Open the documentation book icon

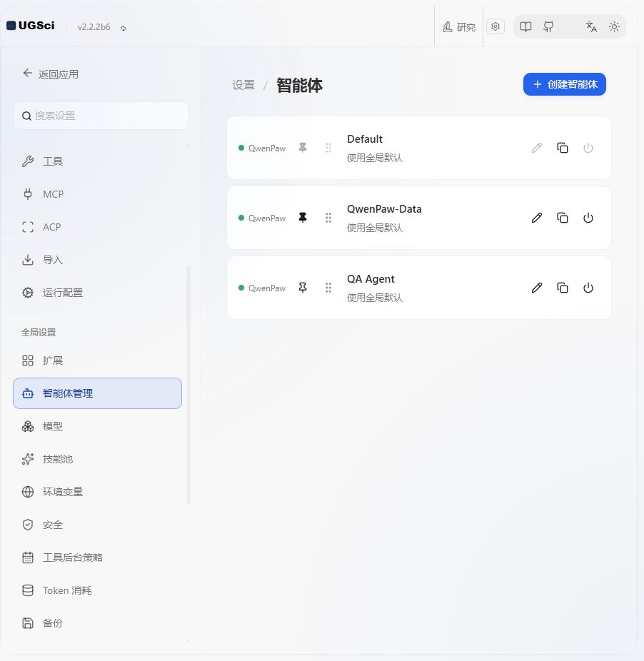(525, 27)
